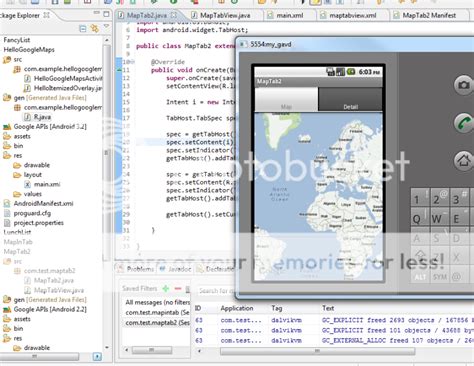
Task: Select the 'All messages (no filters)' filter
Action: 157,302
